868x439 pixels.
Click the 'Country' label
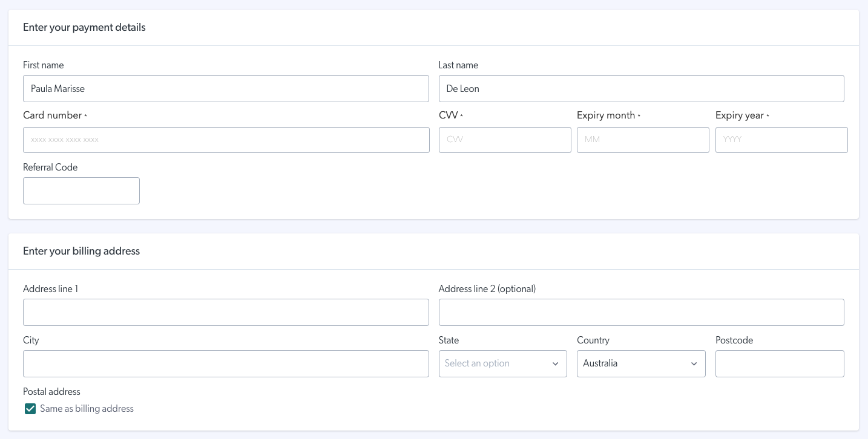(x=593, y=340)
